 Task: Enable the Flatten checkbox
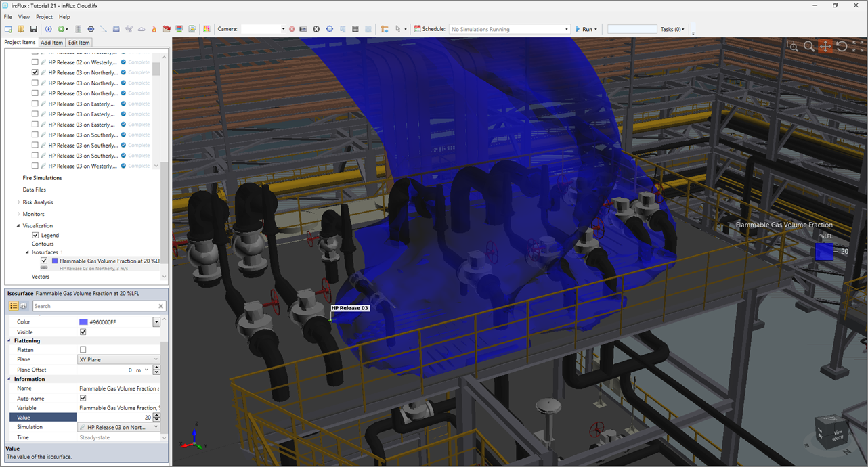[x=83, y=350]
